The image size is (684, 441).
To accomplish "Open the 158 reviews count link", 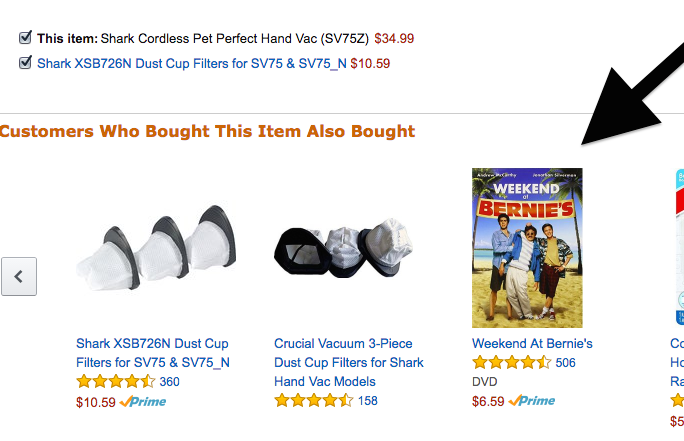I will 368,401.
